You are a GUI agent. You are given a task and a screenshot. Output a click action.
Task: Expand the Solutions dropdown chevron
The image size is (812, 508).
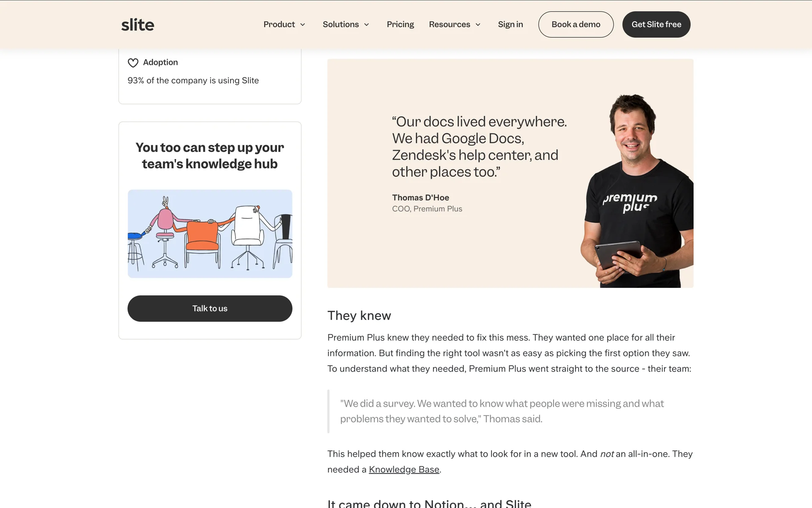click(367, 25)
